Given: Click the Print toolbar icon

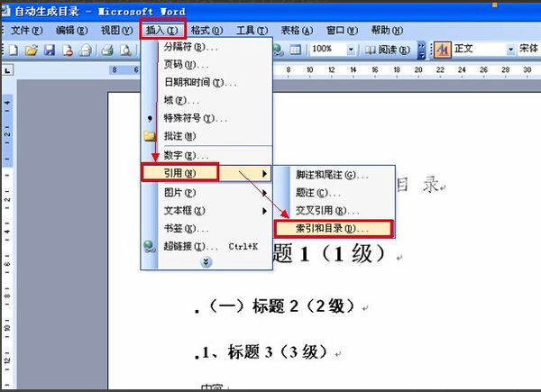Looking at the screenshot, I should (x=107, y=50).
